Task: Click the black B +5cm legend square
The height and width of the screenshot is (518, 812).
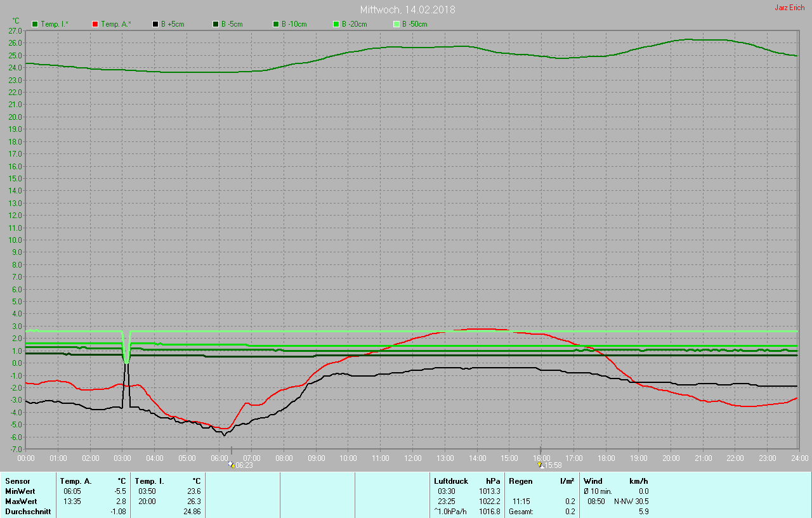Action: point(155,24)
